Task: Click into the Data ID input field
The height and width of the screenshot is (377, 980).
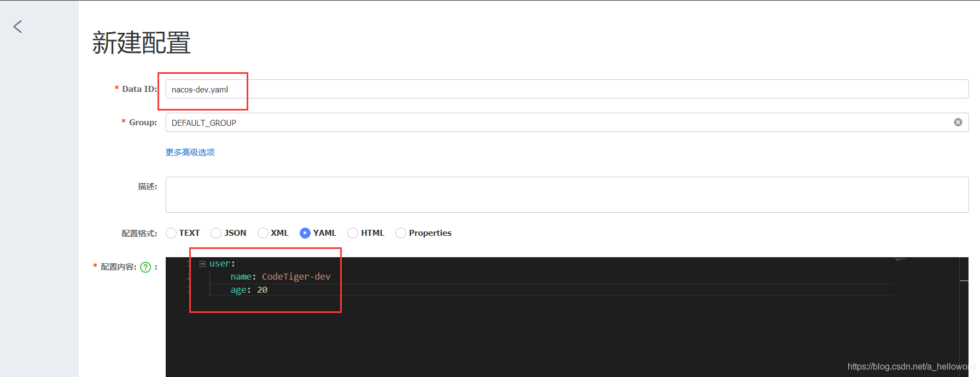Action: 567,89
